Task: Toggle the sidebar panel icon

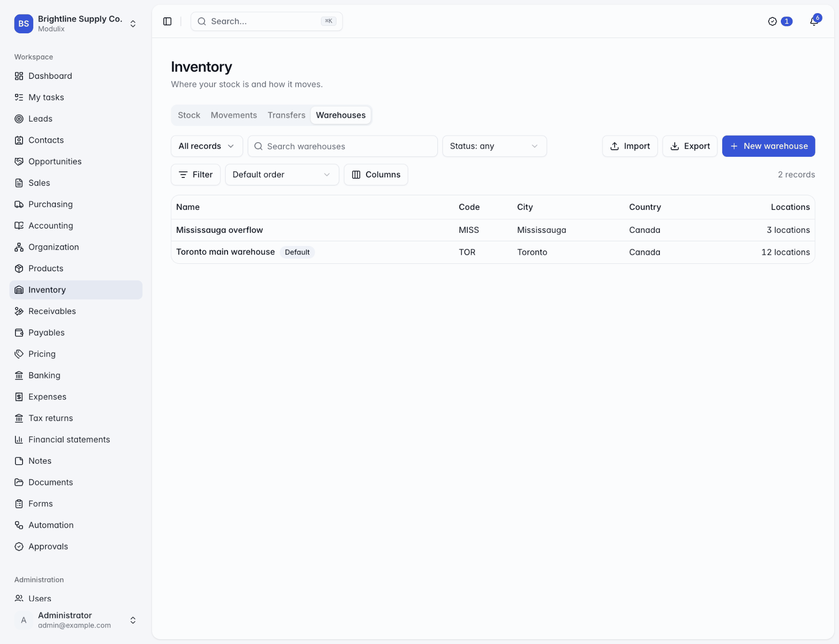Action: (168, 21)
